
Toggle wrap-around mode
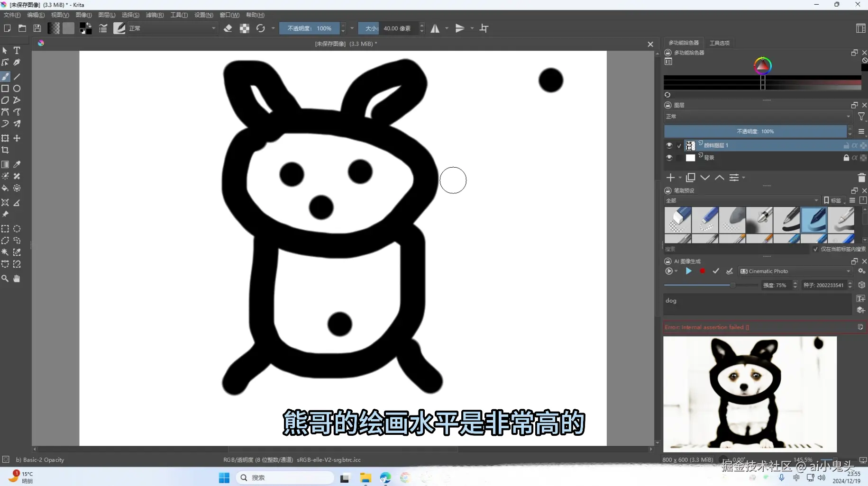click(484, 28)
